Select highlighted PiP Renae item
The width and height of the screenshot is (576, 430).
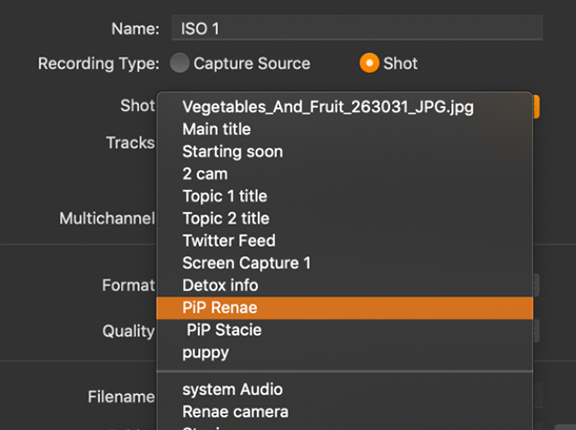345,308
